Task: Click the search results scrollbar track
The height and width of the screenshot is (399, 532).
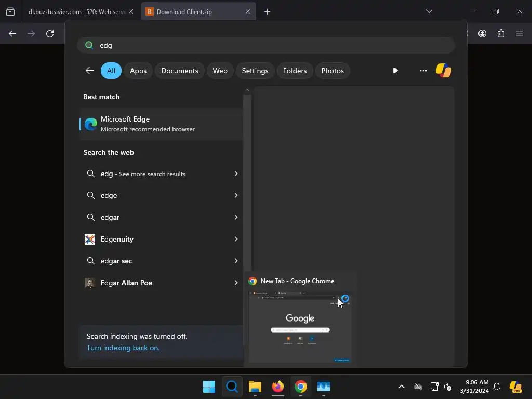Action: click(x=247, y=182)
